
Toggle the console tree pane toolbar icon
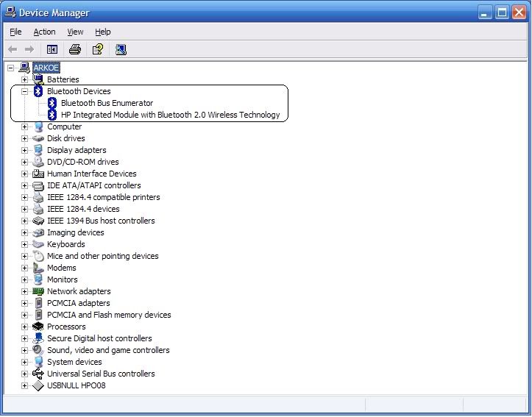pyautogui.click(x=52, y=49)
